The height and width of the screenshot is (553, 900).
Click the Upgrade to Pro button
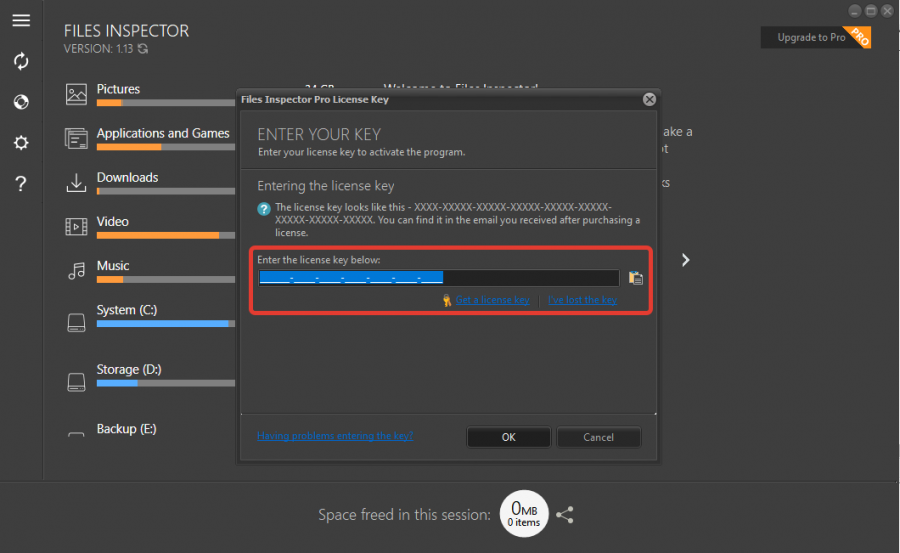[816, 37]
